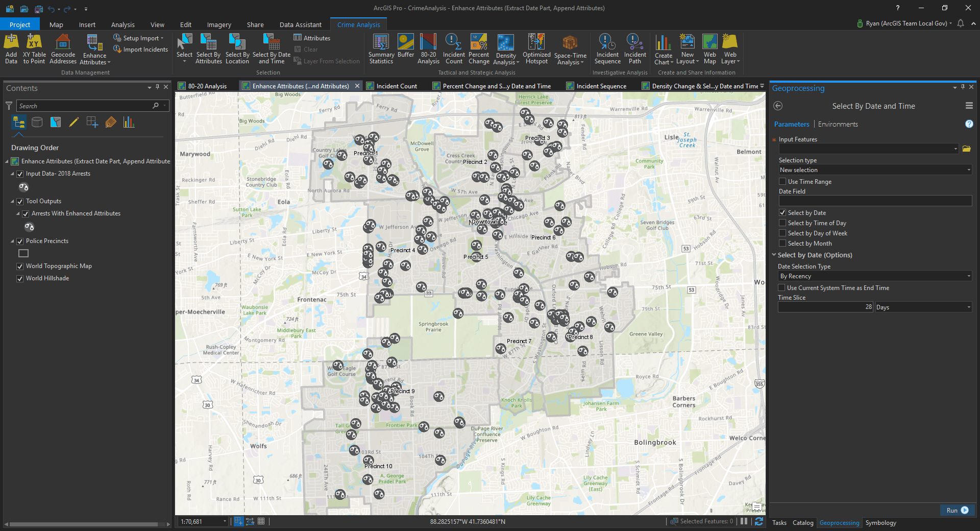This screenshot has width=980, height=531.
Task: Switch to List By Selection view
Action: [56, 122]
